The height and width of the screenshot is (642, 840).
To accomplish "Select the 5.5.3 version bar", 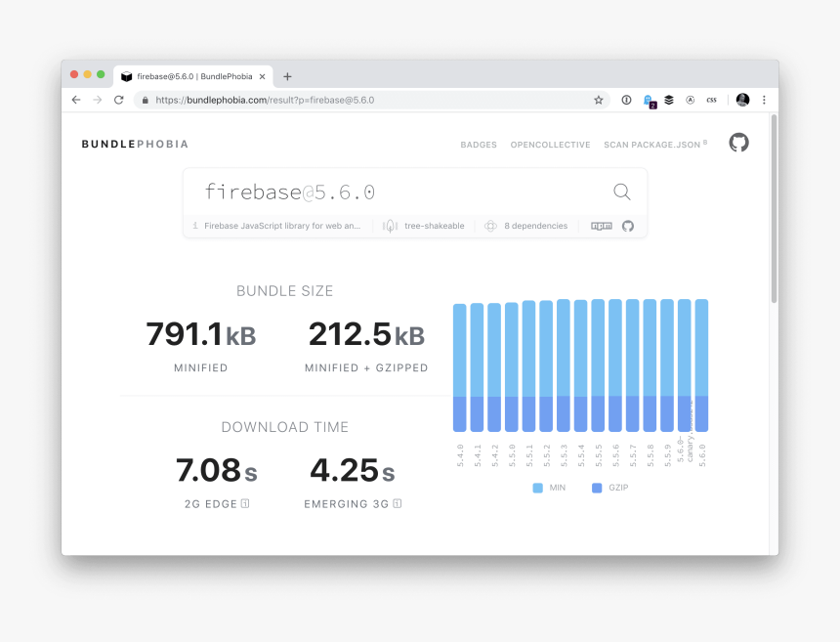I will (x=563, y=365).
